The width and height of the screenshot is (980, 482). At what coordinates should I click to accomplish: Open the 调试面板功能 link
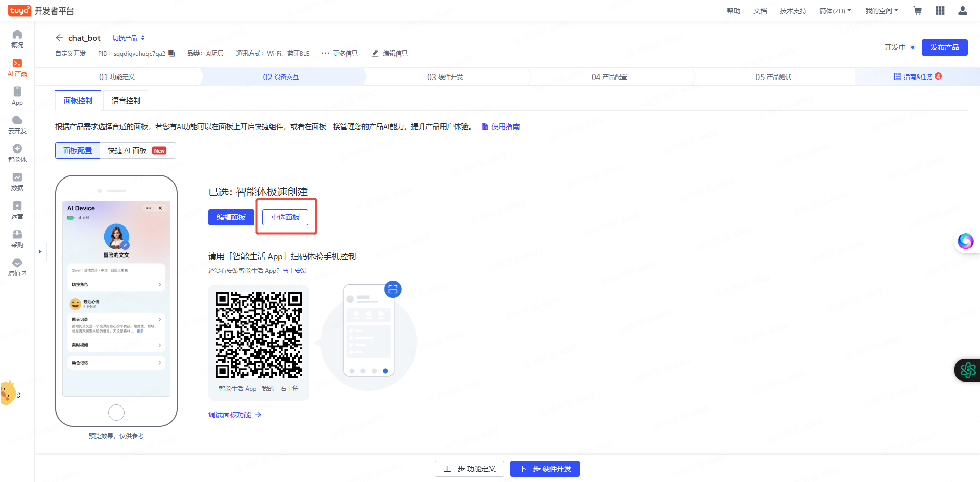click(235, 415)
